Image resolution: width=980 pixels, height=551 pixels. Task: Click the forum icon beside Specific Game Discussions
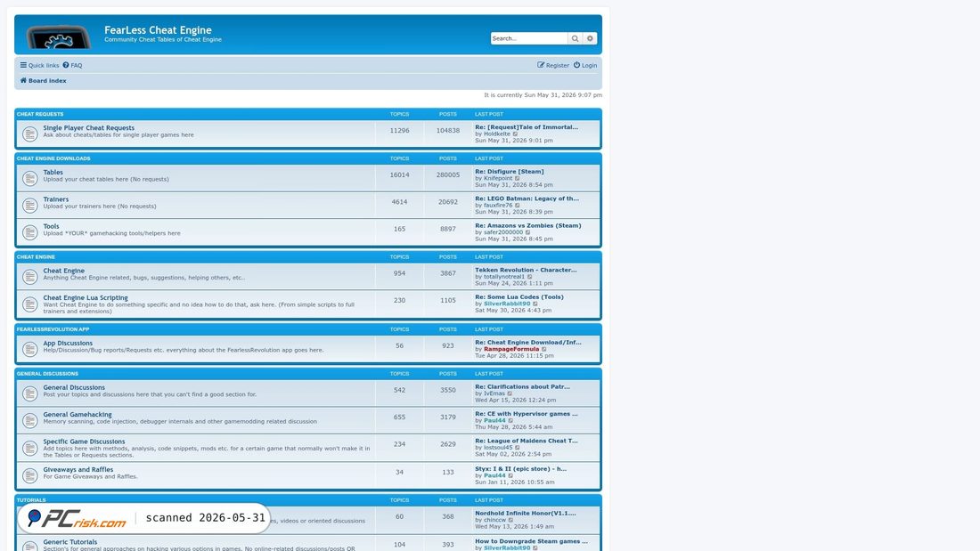pos(29,448)
